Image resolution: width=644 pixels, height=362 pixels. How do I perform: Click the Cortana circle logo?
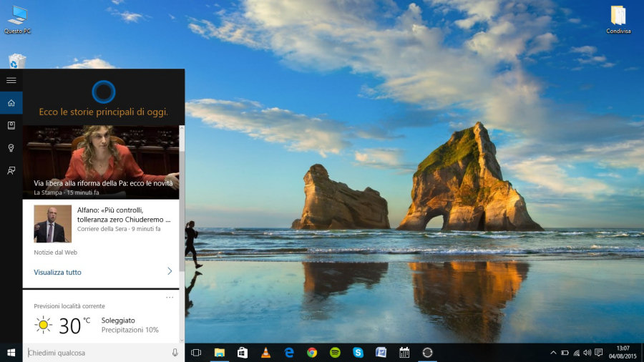(x=104, y=91)
